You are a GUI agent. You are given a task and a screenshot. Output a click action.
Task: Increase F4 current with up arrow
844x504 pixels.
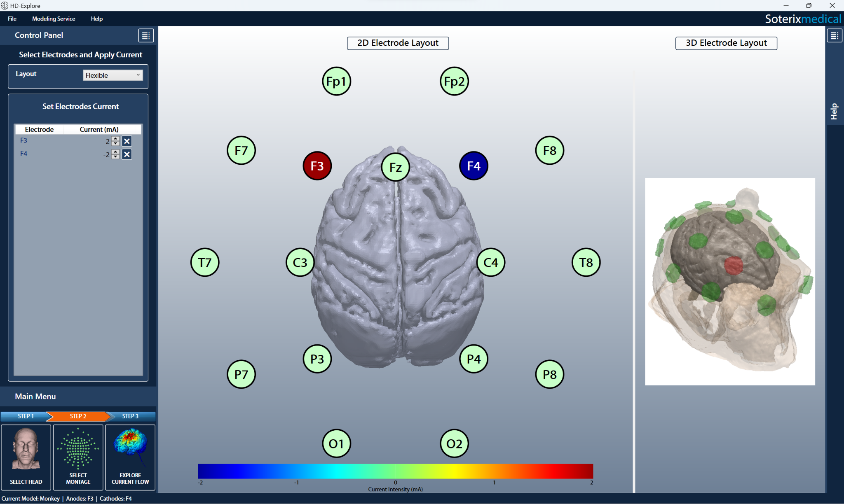pyautogui.click(x=115, y=152)
